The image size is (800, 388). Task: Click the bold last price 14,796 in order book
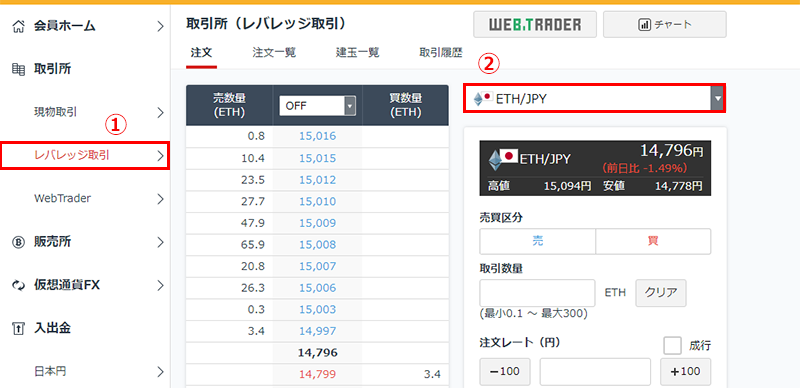pos(317,353)
